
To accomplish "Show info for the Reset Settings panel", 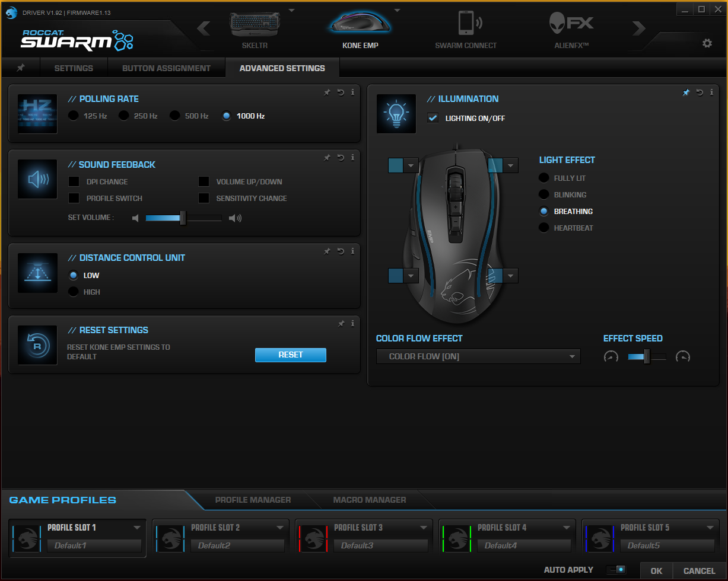I will coord(353,323).
